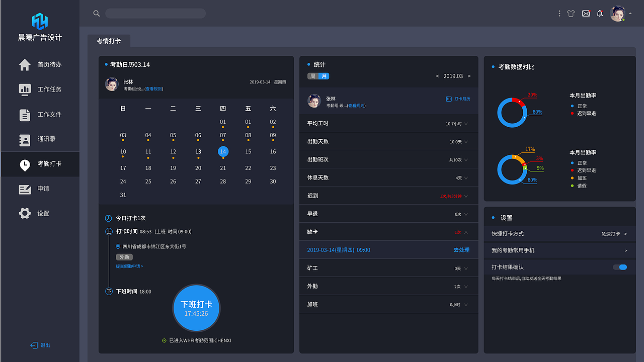Expand the 出勤班次 row

click(466, 160)
